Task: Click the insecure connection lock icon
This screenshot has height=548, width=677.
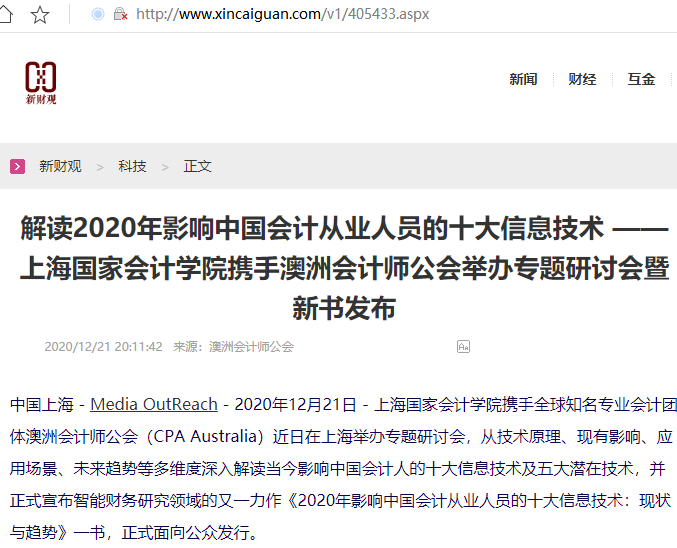Action: [x=121, y=14]
